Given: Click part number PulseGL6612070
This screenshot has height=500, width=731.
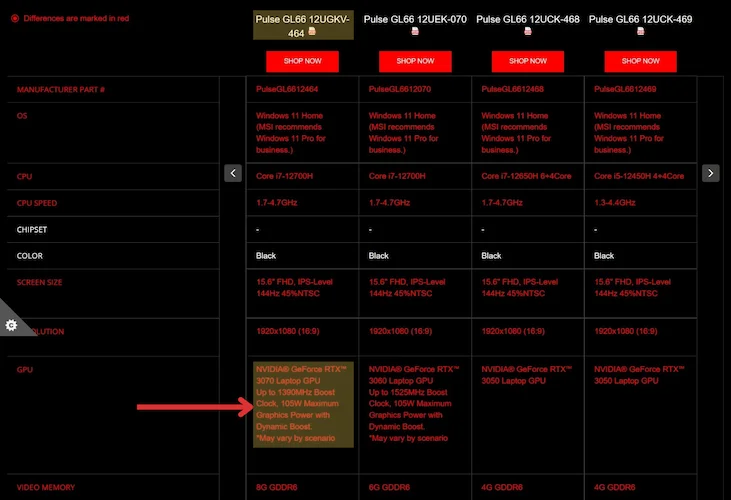Looking at the screenshot, I should [400, 89].
